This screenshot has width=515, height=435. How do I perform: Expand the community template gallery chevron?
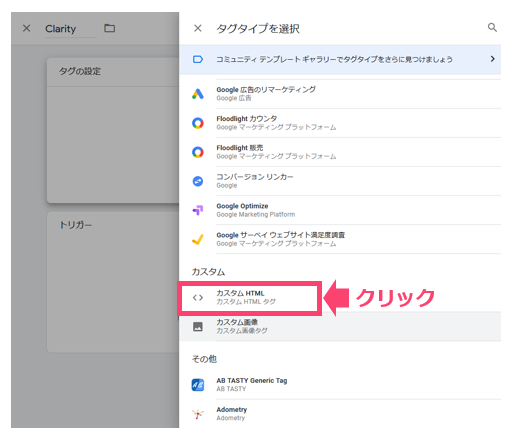(492, 59)
